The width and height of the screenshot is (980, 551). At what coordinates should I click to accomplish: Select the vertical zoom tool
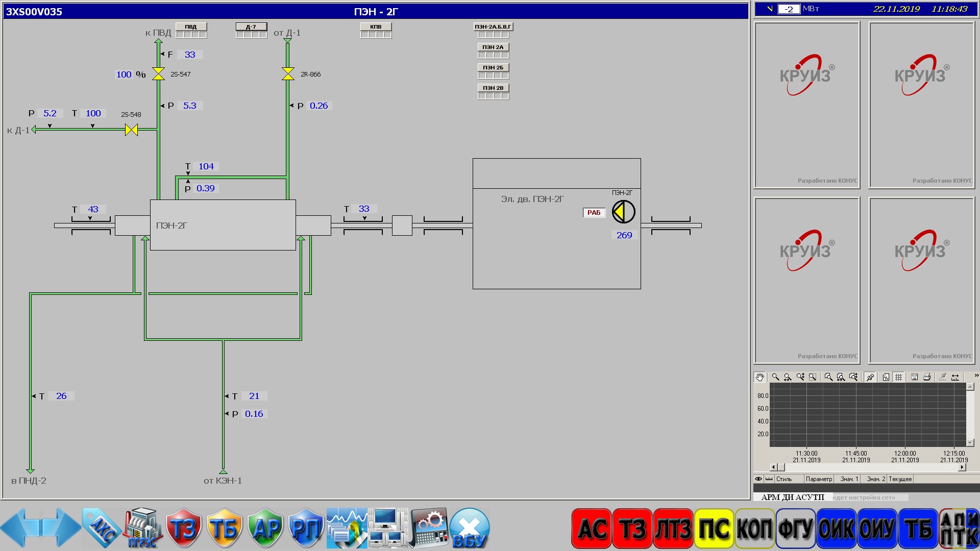(800, 377)
